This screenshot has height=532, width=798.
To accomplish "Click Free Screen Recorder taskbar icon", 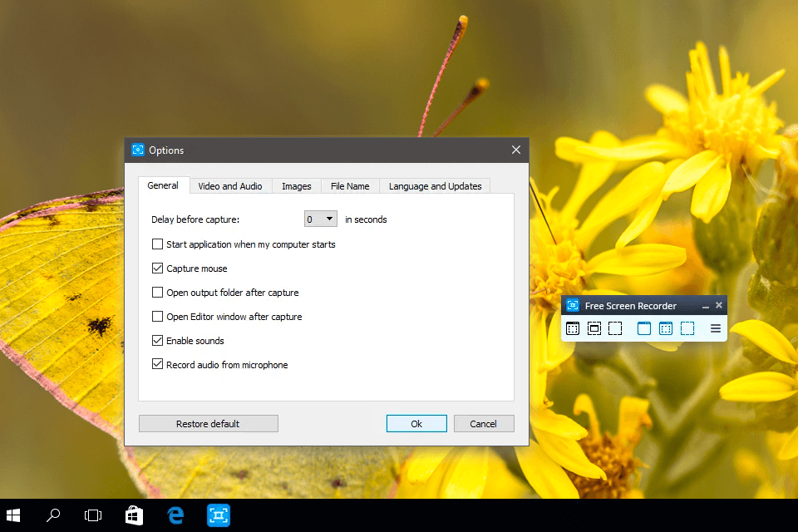I will (219, 515).
